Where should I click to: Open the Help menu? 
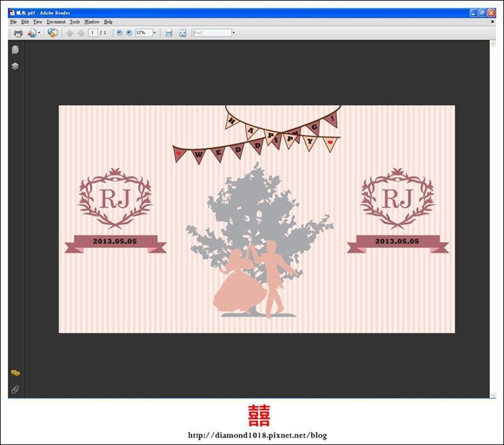pos(108,22)
